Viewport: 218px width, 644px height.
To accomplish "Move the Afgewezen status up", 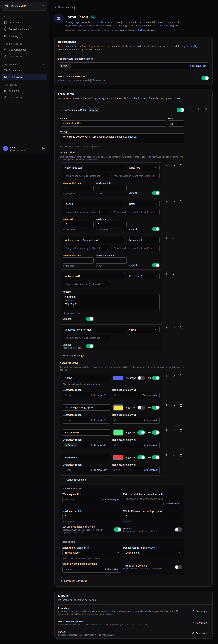I will (x=167, y=455).
